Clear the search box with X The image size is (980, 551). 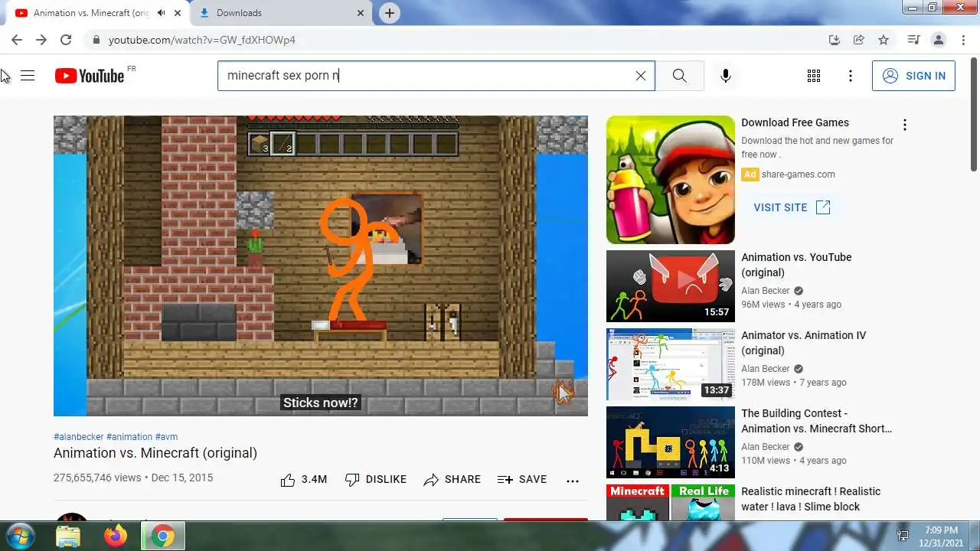[x=641, y=76]
